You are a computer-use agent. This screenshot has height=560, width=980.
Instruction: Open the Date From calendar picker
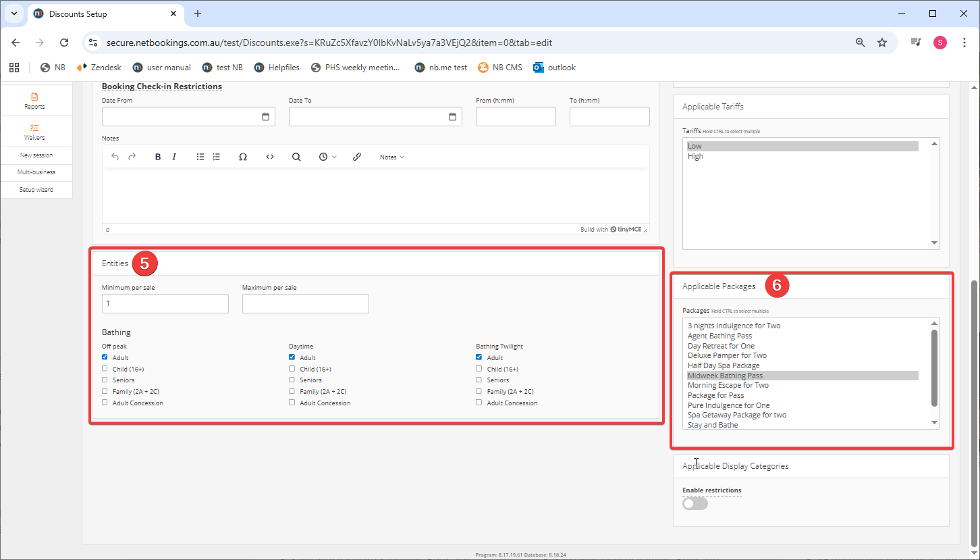tap(265, 117)
